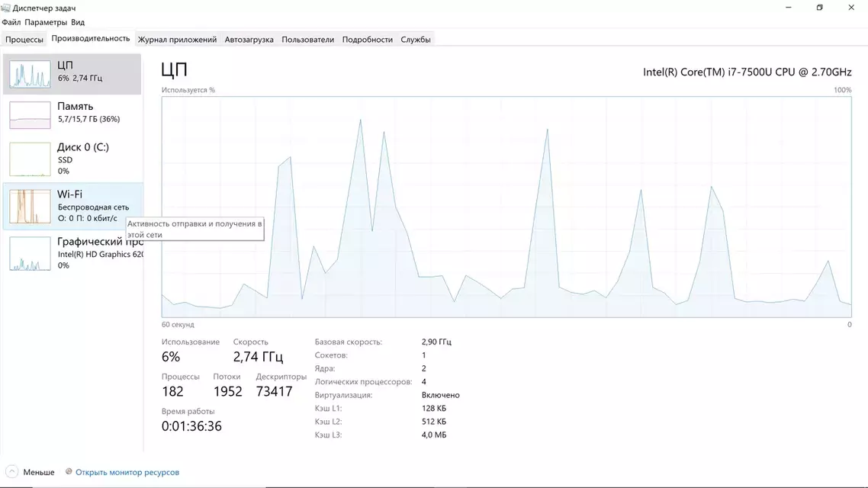Select the Производительность tab
868x488 pixels.
coord(91,38)
